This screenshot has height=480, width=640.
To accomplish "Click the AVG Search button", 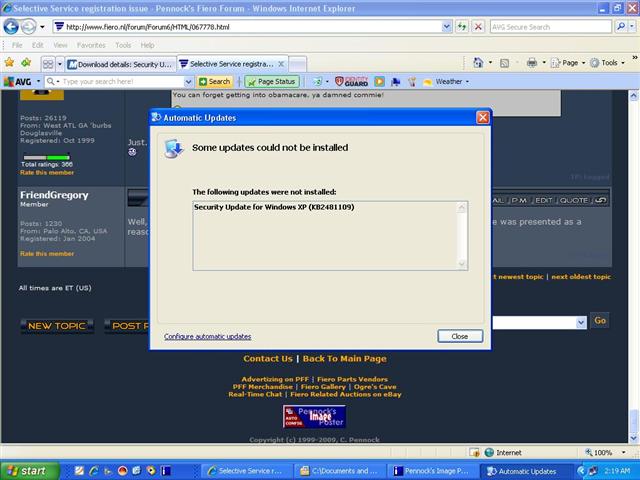I will tap(215, 82).
